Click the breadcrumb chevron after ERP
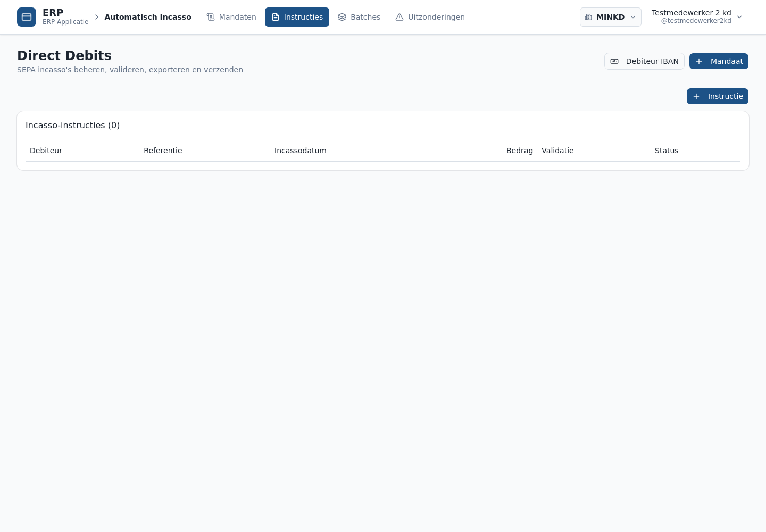 click(x=97, y=17)
